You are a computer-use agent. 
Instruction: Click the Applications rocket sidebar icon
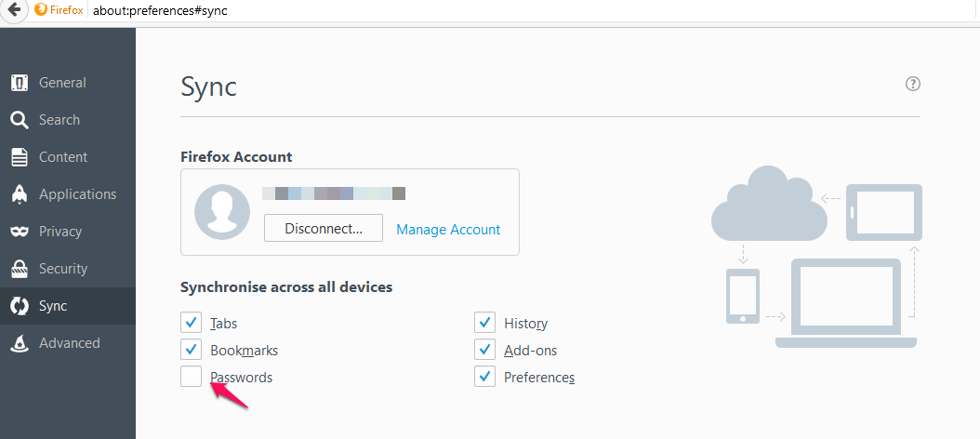20,194
